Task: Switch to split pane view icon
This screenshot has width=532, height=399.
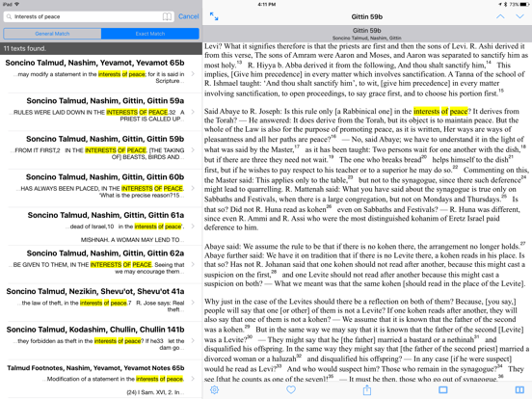Action: pos(519,389)
